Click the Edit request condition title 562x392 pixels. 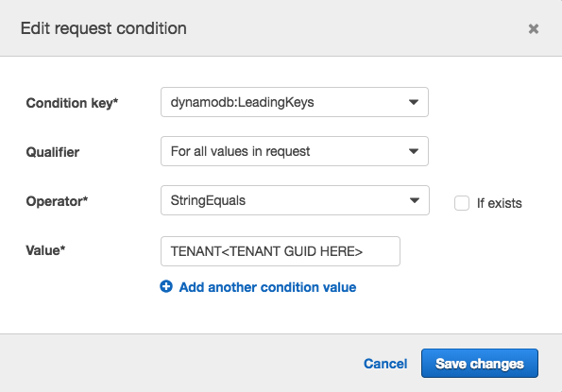pyautogui.click(x=104, y=28)
